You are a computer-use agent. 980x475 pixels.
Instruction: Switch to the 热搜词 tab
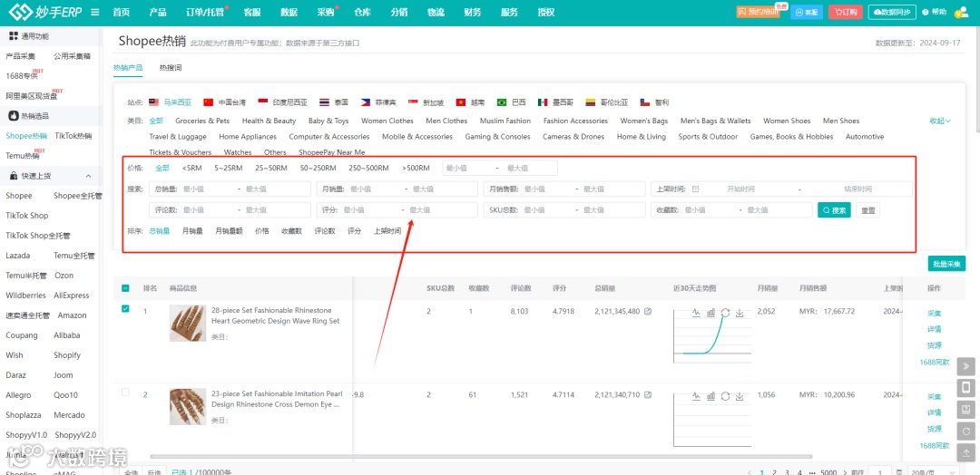[x=170, y=67]
